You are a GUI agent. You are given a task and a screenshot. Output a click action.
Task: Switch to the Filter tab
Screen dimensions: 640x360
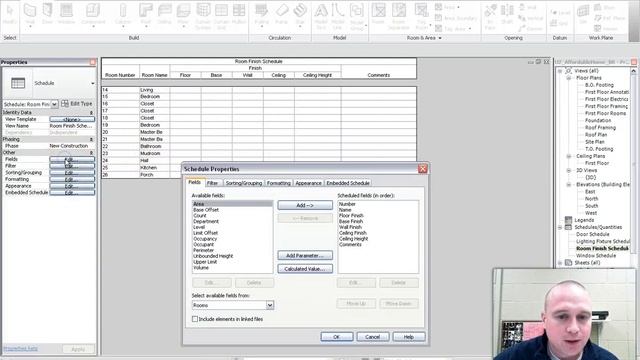click(212, 183)
